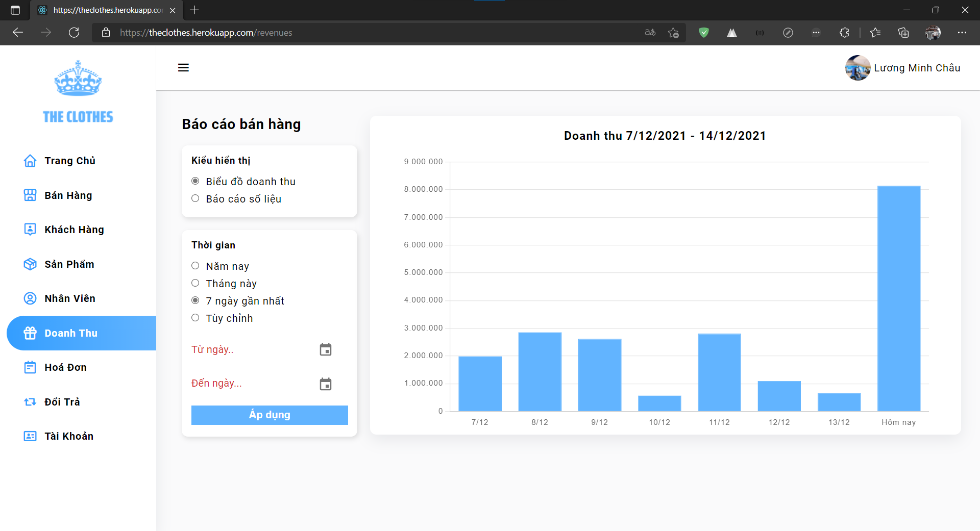Choose the Tháng này time range
Image resolution: width=980 pixels, height=531 pixels.
(195, 283)
